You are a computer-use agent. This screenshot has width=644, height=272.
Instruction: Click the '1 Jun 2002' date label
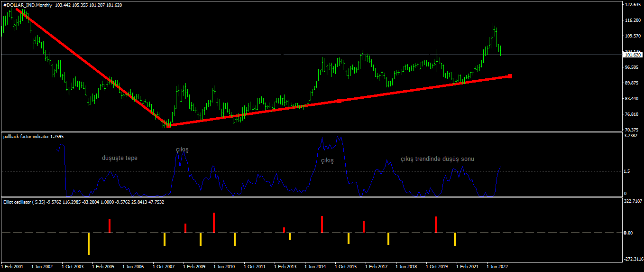(x=41, y=267)
